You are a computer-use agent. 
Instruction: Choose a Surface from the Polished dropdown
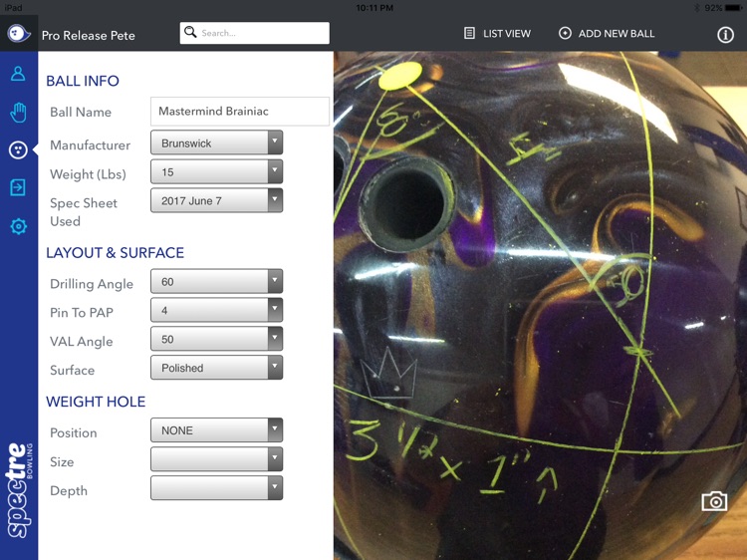217,368
